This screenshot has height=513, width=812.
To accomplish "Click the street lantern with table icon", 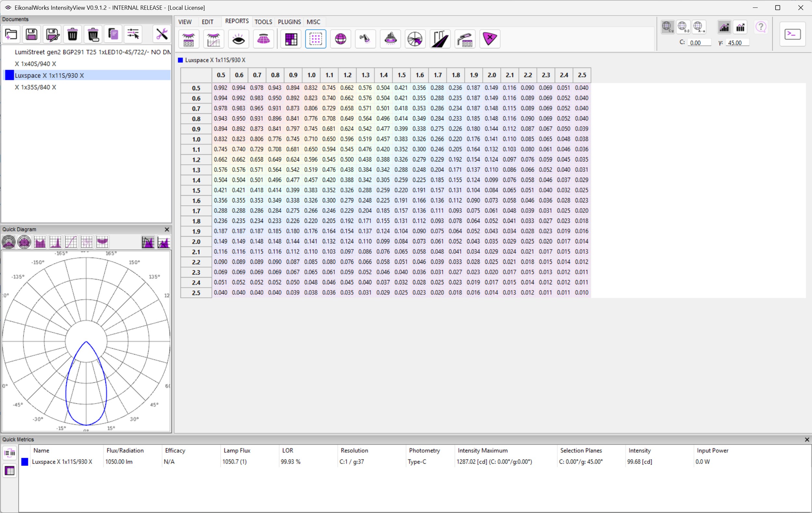I will pos(465,39).
